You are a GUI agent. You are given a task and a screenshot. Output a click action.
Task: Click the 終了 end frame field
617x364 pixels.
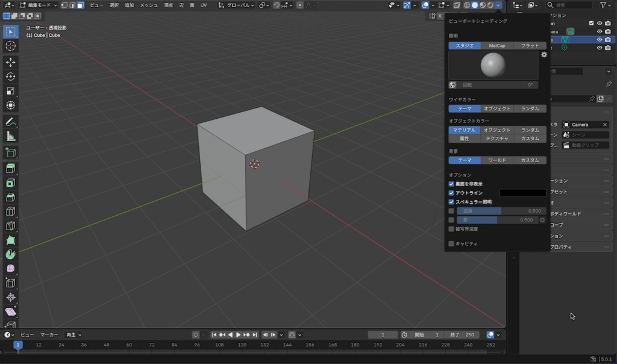[x=462, y=334]
